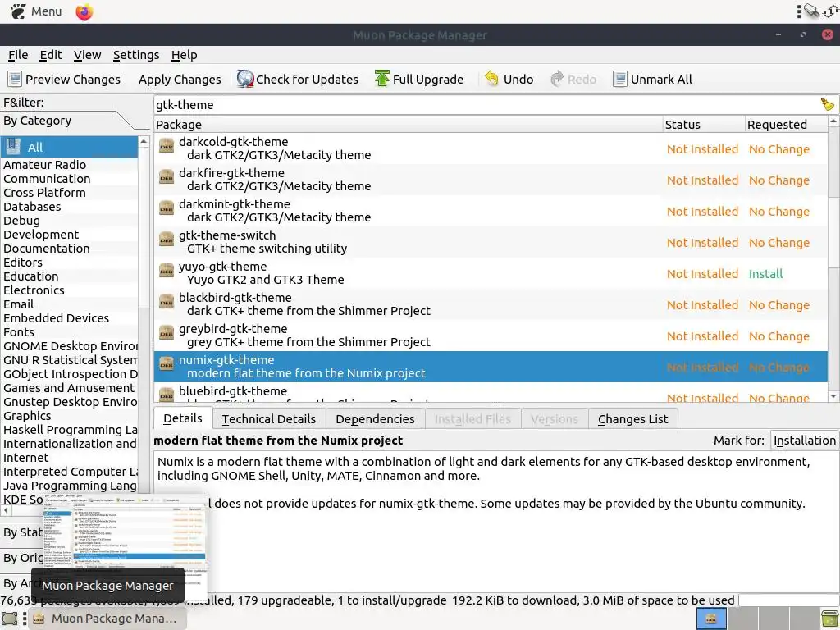Open the Edit menu

pos(51,55)
